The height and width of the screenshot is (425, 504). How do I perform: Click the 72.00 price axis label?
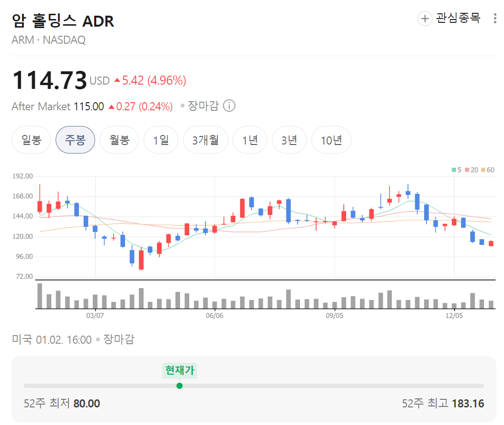point(24,277)
